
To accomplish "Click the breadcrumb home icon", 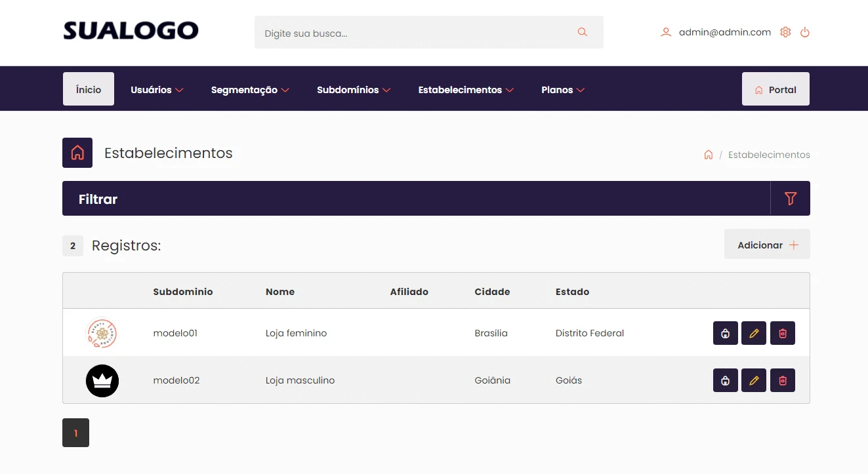I will point(708,155).
